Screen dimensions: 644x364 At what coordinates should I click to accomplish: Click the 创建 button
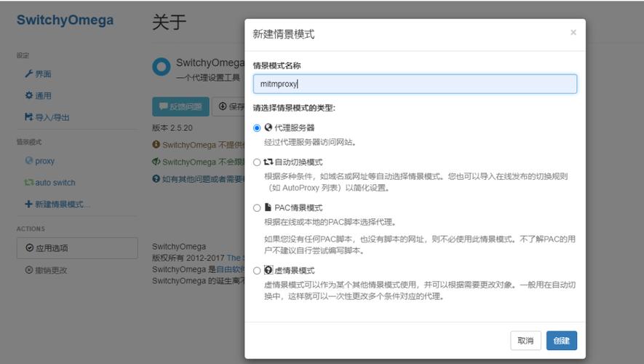(561, 340)
